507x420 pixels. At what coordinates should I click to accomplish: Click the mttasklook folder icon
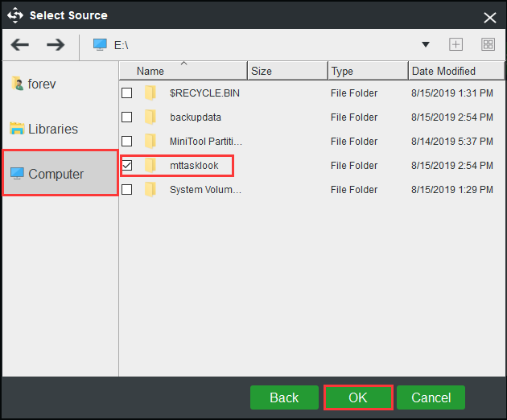[150, 165]
